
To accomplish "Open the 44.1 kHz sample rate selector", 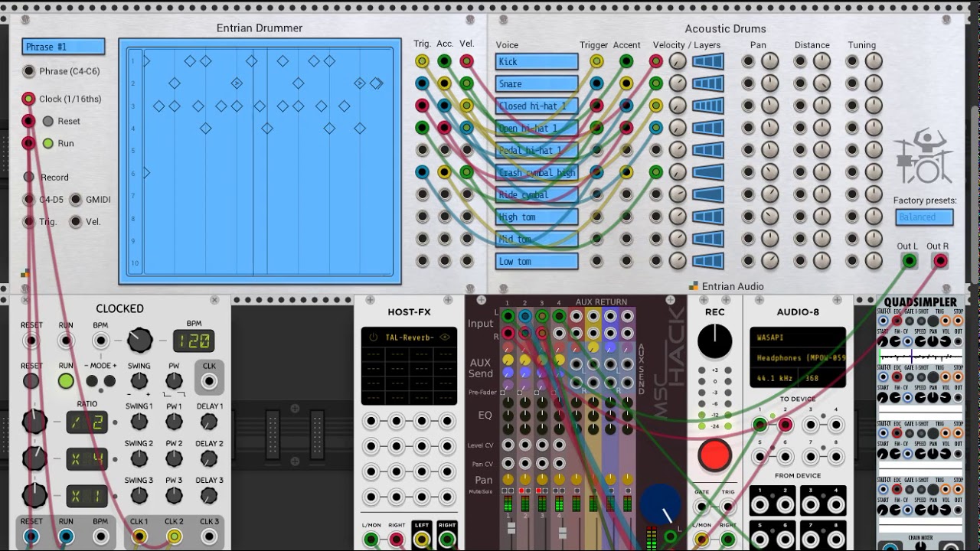I will tap(775, 378).
